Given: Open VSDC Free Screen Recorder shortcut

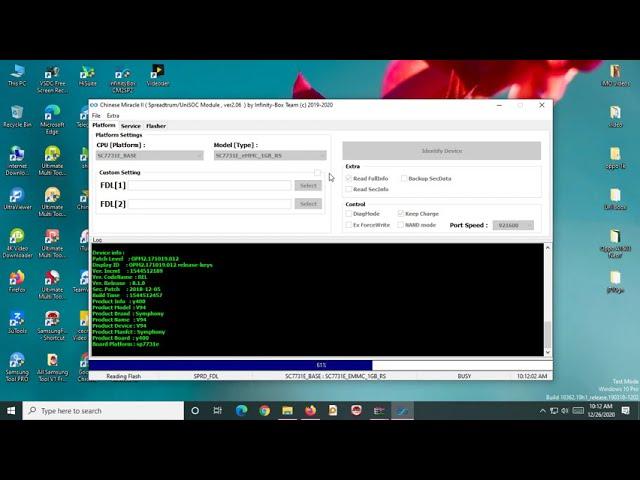Looking at the screenshot, I should coord(52,79).
